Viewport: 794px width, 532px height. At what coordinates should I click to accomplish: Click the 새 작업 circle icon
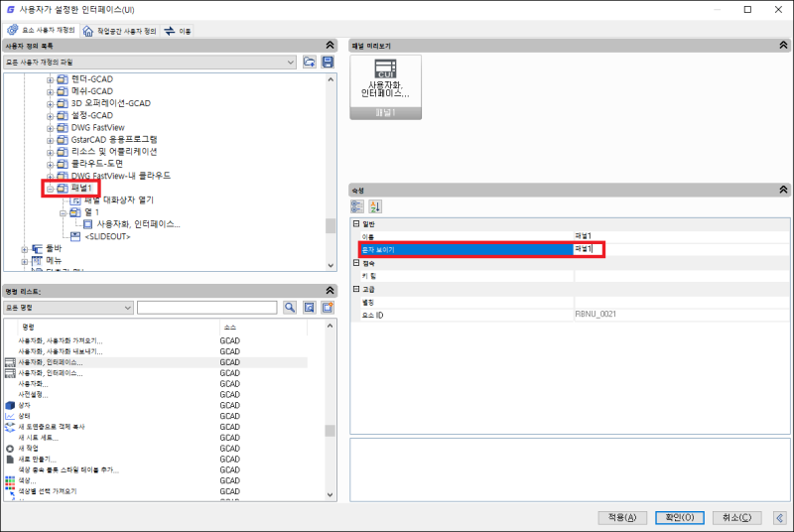(10, 449)
